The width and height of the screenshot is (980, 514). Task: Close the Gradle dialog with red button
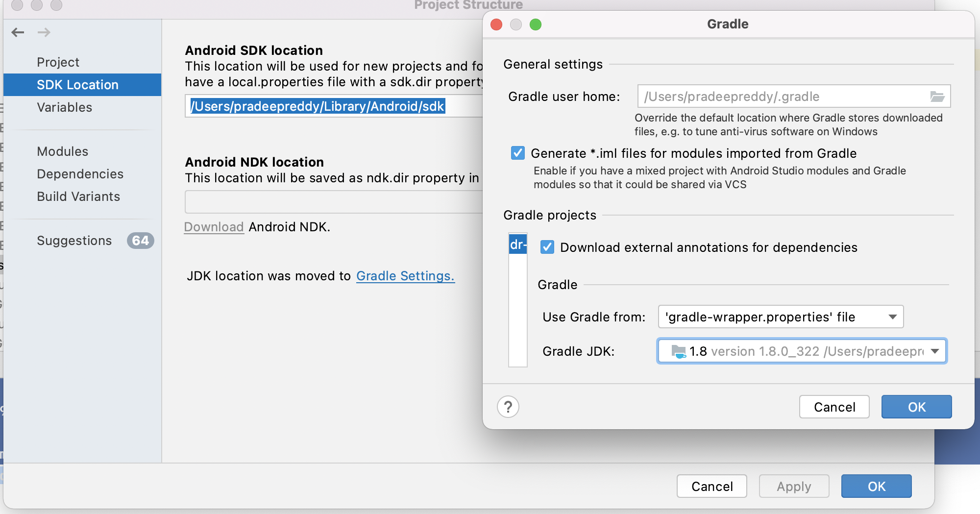(496, 24)
